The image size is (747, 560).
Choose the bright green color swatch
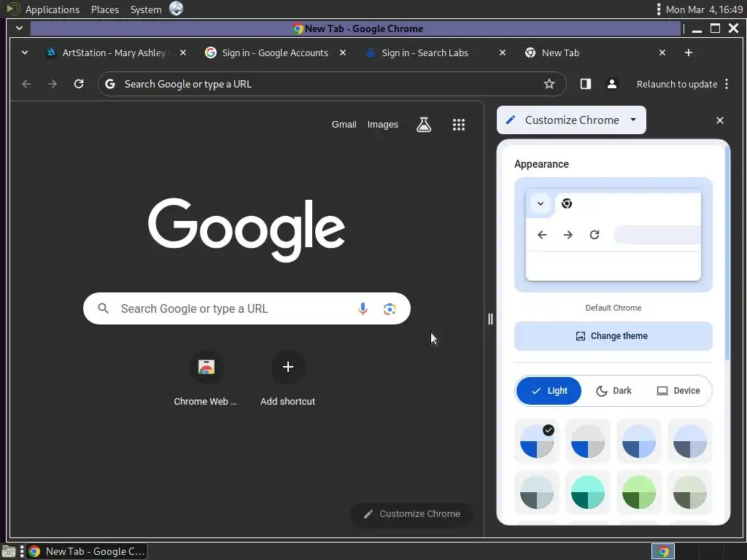click(x=639, y=492)
